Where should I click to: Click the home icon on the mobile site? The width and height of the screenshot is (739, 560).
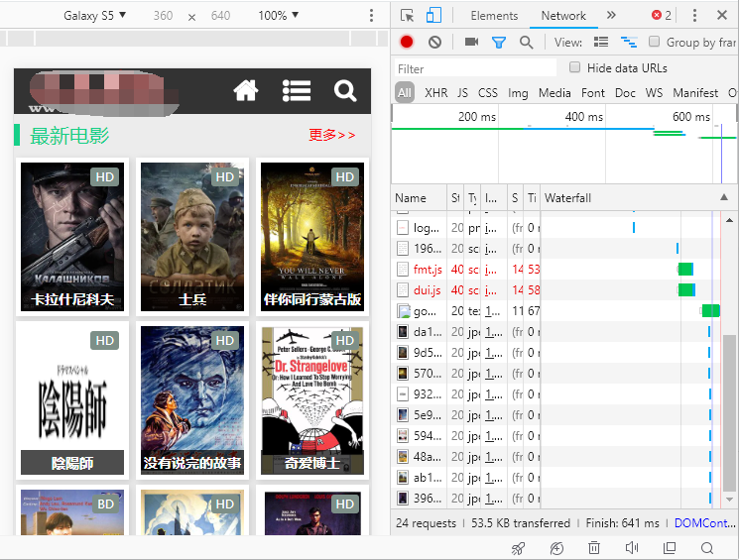point(246,90)
